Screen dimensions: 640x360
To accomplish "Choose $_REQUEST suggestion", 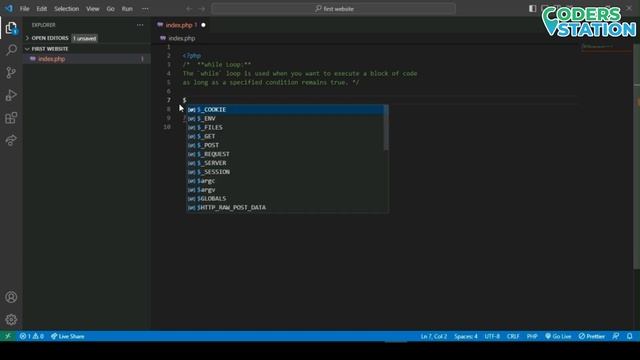I will click(285, 154).
